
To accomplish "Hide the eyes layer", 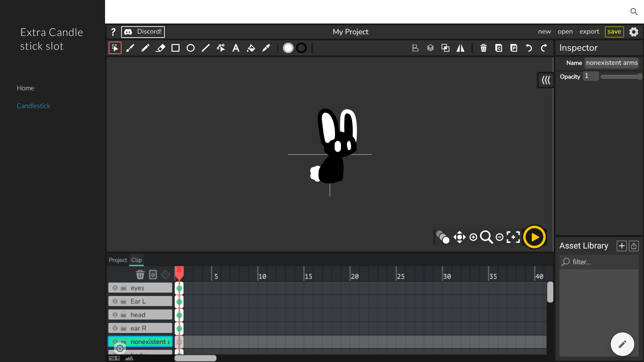I will [x=115, y=288].
